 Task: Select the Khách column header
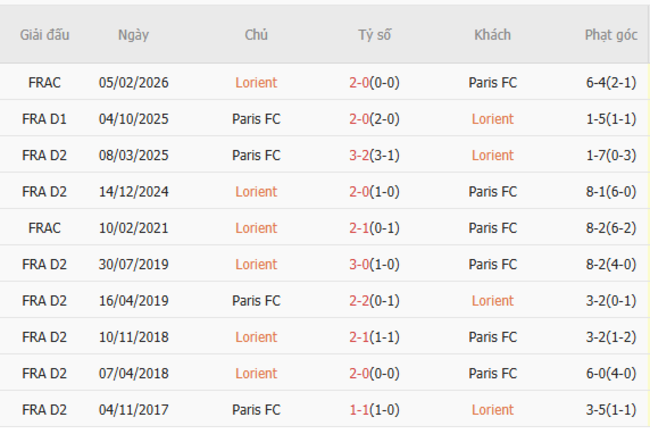click(x=492, y=35)
